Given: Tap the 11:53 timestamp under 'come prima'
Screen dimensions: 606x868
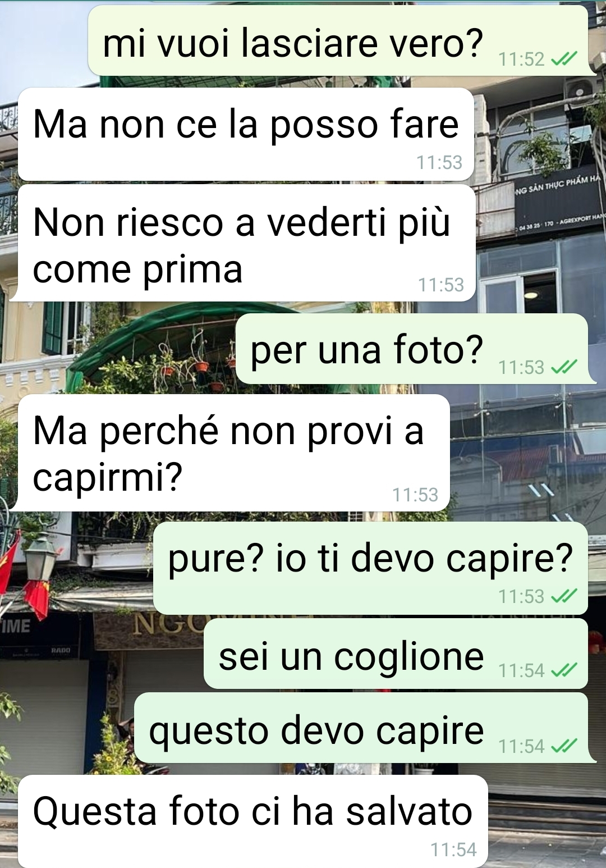Looking at the screenshot, I should 440,285.
